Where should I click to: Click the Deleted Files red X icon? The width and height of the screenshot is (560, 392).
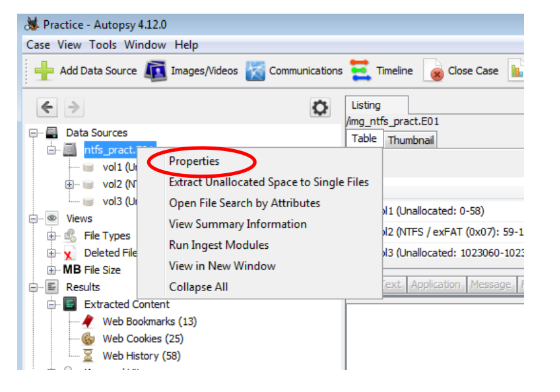pyautogui.click(x=69, y=253)
